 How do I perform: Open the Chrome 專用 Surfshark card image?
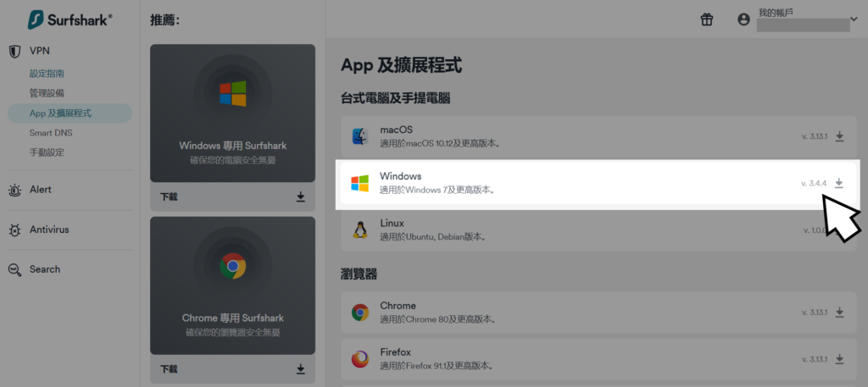coord(232,285)
